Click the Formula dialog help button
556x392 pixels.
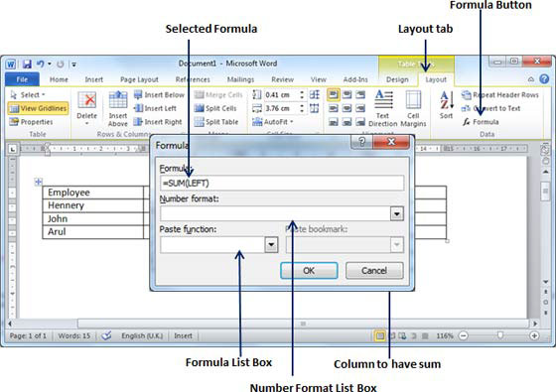(361, 142)
